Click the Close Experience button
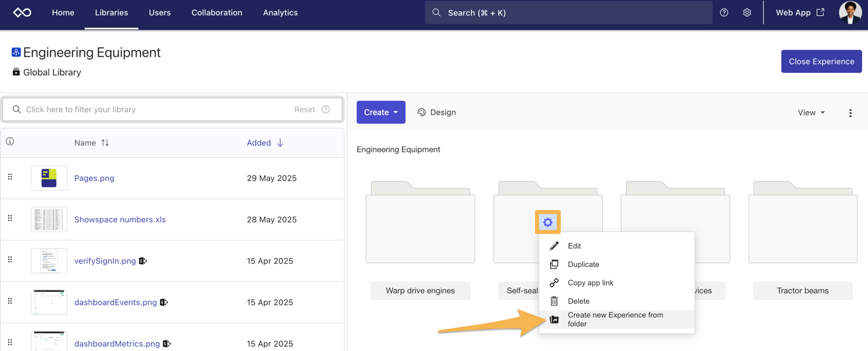This screenshot has width=868, height=351. (821, 62)
